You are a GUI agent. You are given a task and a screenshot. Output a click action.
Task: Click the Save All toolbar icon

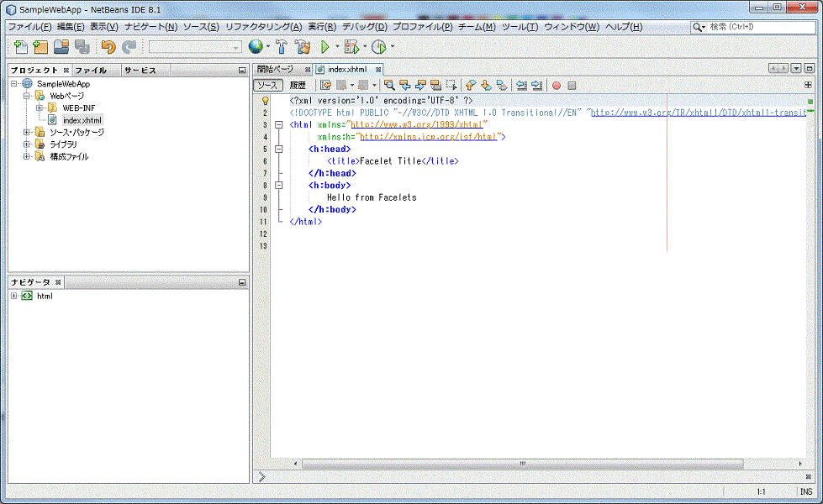pyautogui.click(x=82, y=47)
